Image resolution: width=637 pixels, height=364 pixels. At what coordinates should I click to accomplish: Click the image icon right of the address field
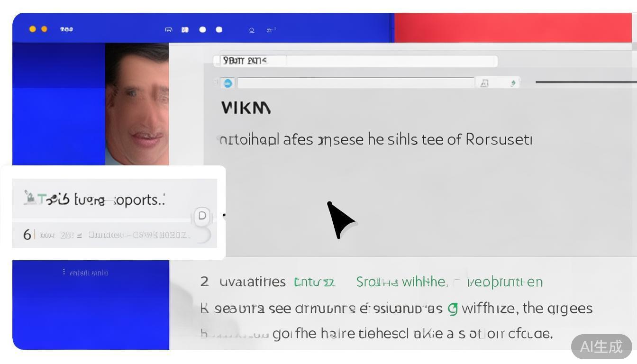point(484,83)
